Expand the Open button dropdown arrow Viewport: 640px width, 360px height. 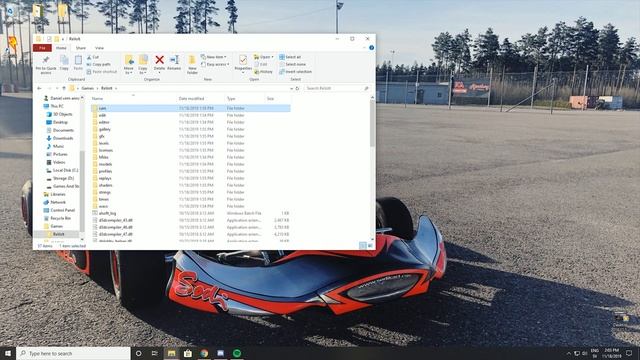point(272,57)
